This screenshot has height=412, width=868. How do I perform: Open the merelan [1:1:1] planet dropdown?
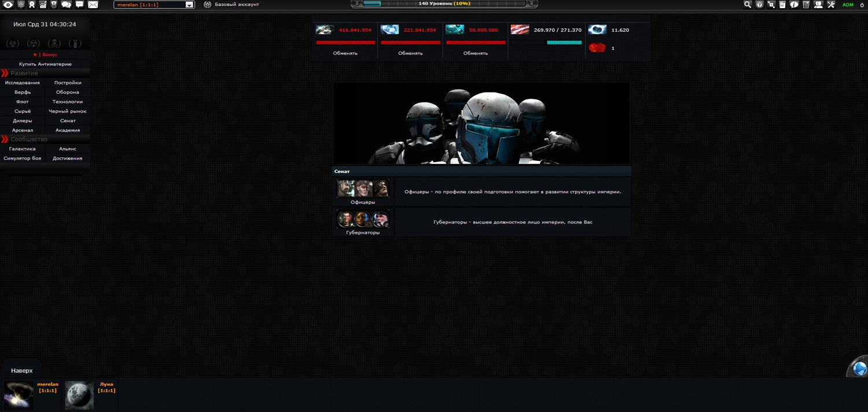pyautogui.click(x=154, y=5)
